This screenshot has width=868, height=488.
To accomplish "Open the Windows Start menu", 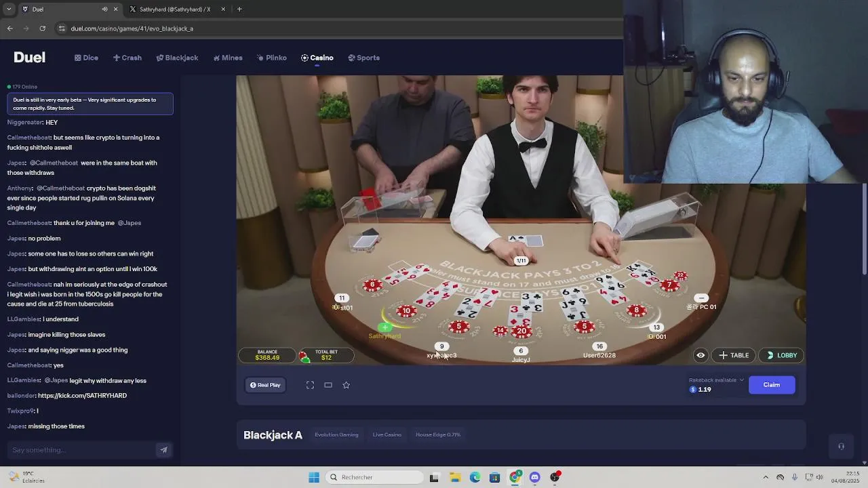I will click(x=314, y=477).
